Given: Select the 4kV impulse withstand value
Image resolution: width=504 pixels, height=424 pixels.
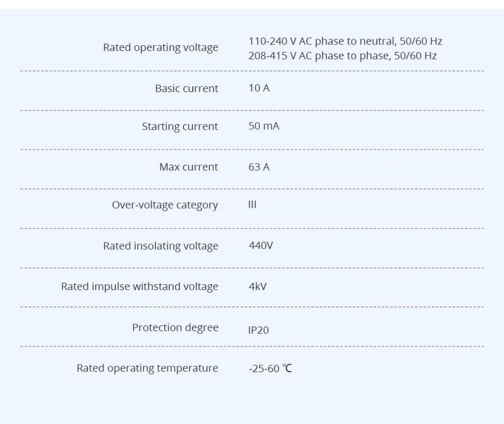Looking at the screenshot, I should (x=258, y=287).
